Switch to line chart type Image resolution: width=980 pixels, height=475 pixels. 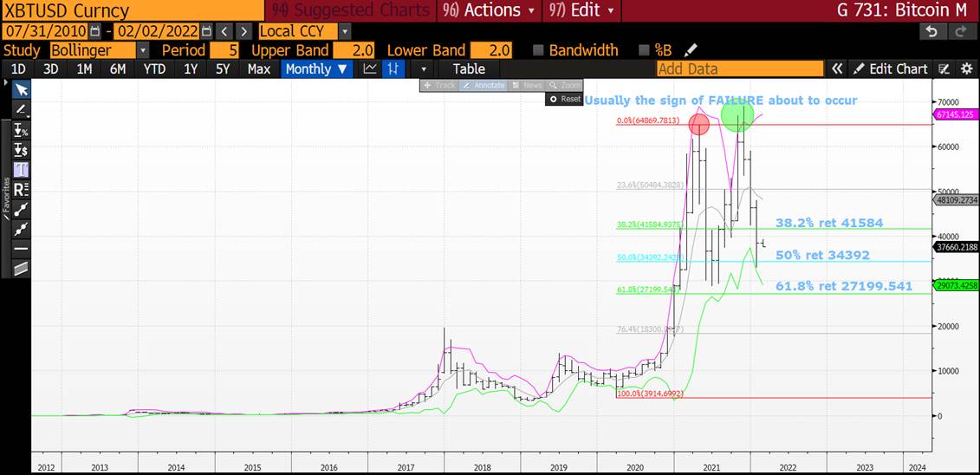click(371, 68)
